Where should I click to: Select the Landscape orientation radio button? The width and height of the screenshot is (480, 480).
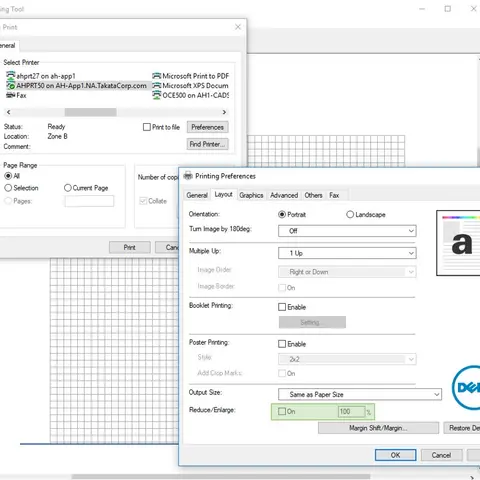coord(350,214)
